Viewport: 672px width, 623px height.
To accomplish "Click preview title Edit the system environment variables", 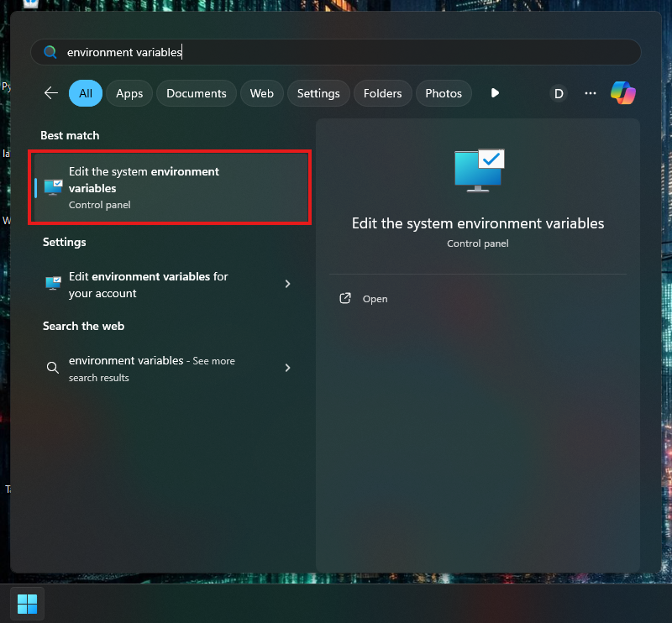I will coord(478,223).
